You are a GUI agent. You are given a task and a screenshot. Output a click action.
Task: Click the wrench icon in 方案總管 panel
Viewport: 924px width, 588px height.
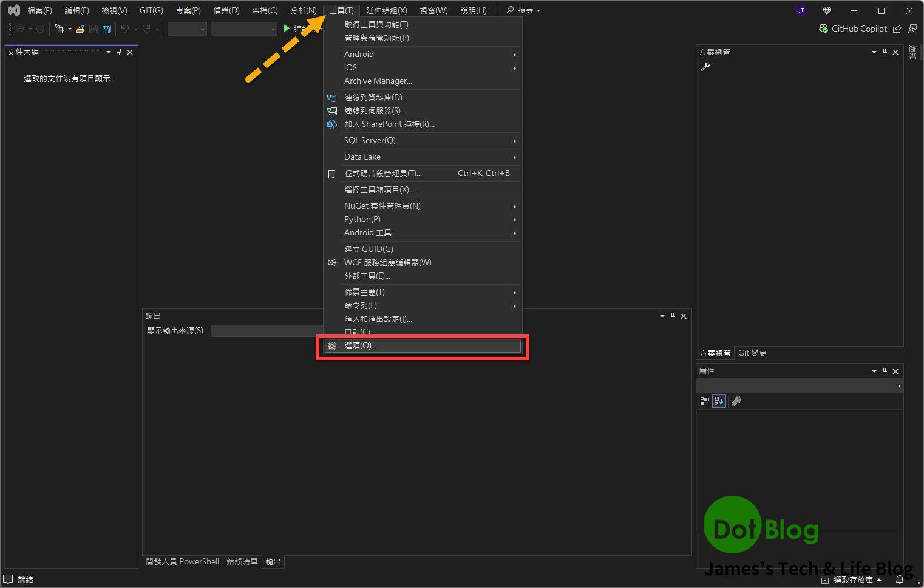pos(705,67)
